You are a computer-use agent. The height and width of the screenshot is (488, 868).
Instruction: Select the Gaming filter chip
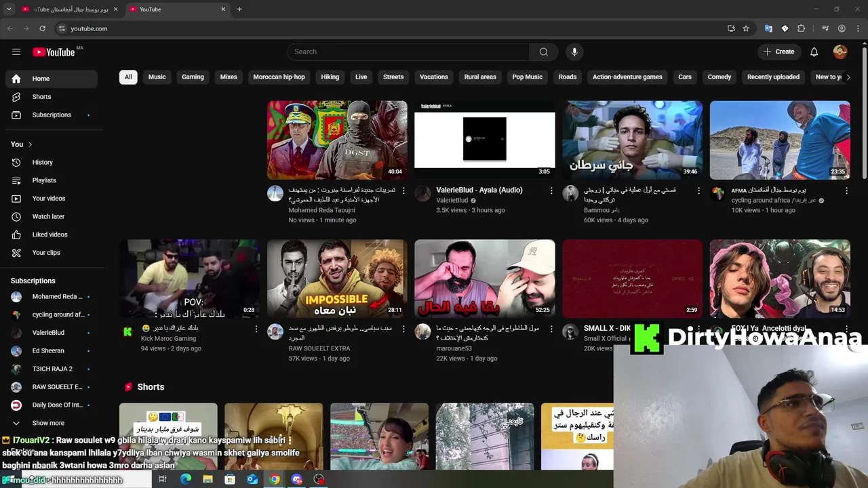click(x=193, y=77)
